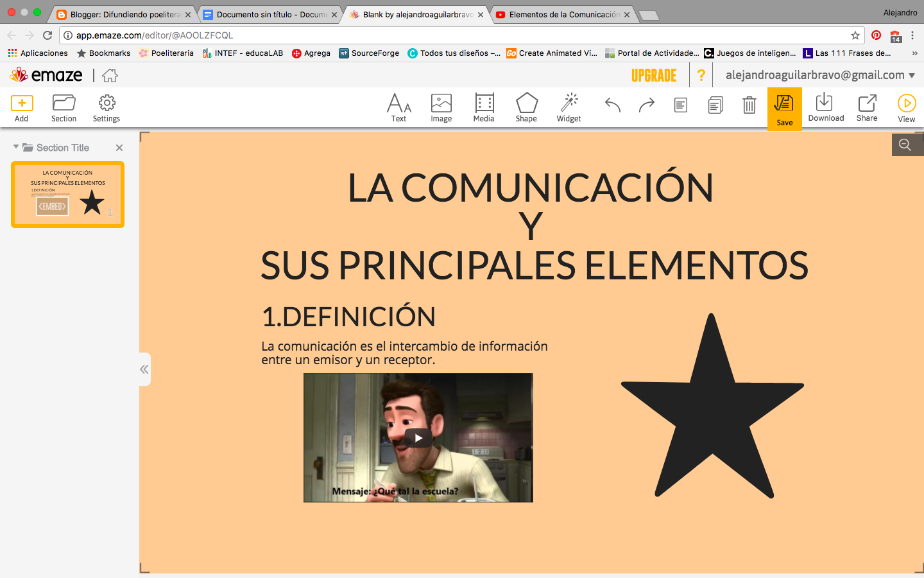The image size is (924, 578).
Task: Reload the page
Action: [47, 35]
